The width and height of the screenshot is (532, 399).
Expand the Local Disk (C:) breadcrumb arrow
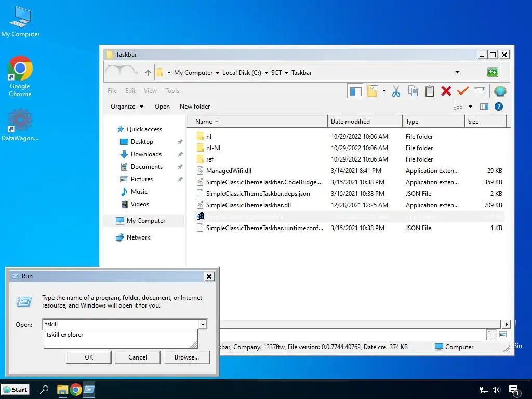[x=266, y=73]
